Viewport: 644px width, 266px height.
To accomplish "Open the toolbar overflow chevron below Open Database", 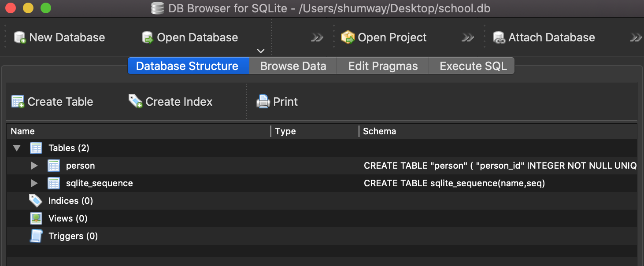I will click(x=261, y=51).
